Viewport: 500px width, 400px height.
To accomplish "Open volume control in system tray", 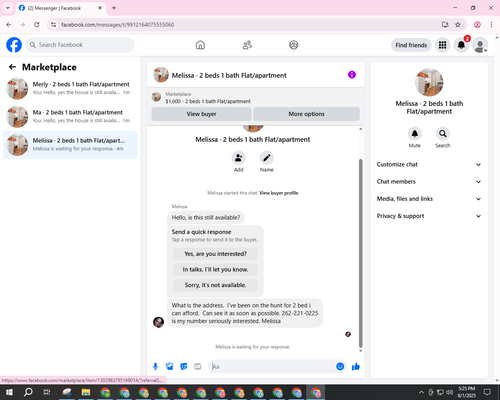I will 450,392.
